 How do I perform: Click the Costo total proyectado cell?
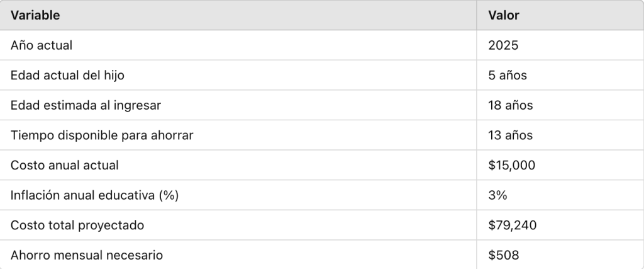[77, 225]
